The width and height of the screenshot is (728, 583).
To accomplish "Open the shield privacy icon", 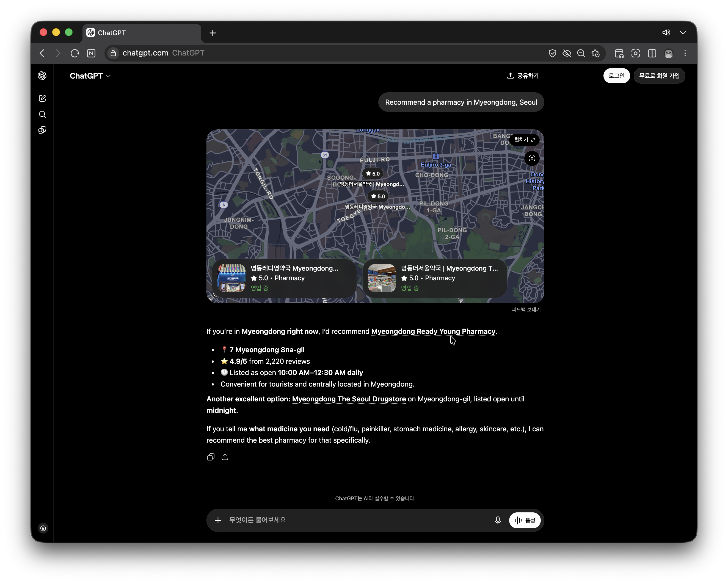I will coord(552,53).
